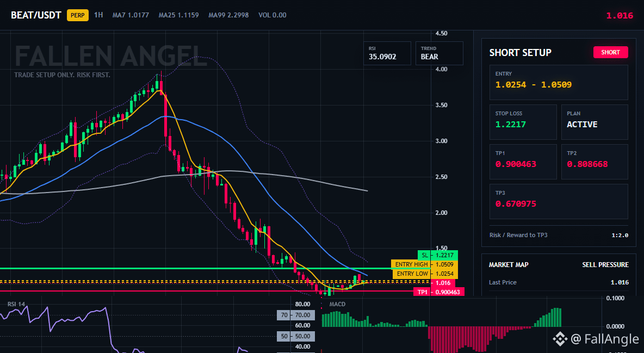Image resolution: width=644 pixels, height=353 pixels.
Task: Click the SELL PRESSURE label
Action: point(605,265)
